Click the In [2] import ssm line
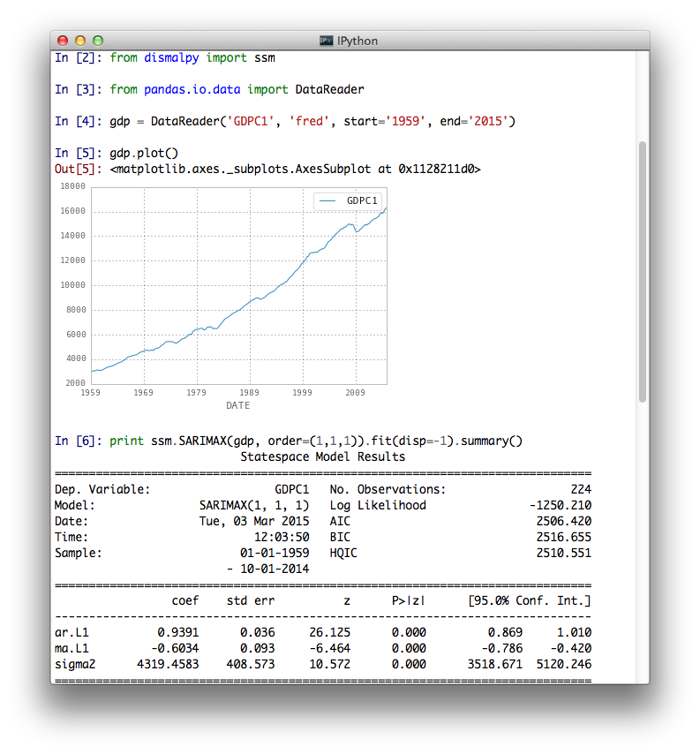700x754 pixels. (x=165, y=57)
